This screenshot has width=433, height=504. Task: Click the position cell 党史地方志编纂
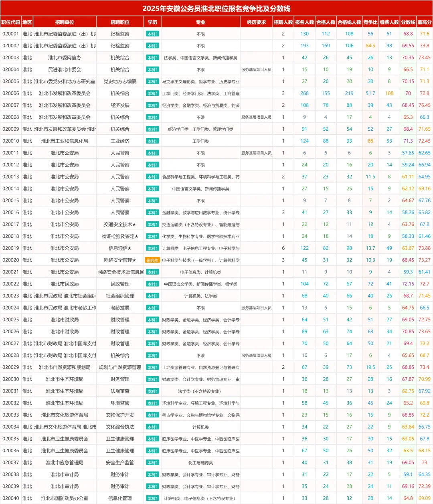pyautogui.click(x=120, y=81)
